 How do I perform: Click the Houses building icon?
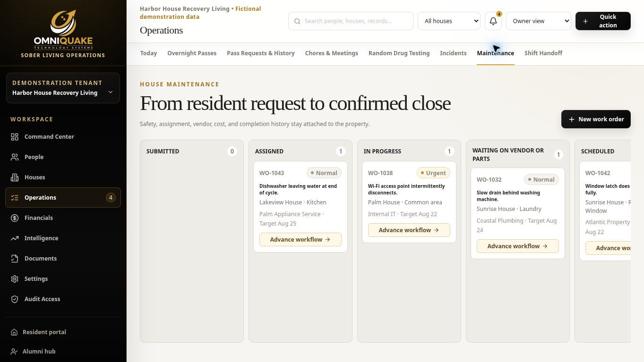(x=15, y=177)
